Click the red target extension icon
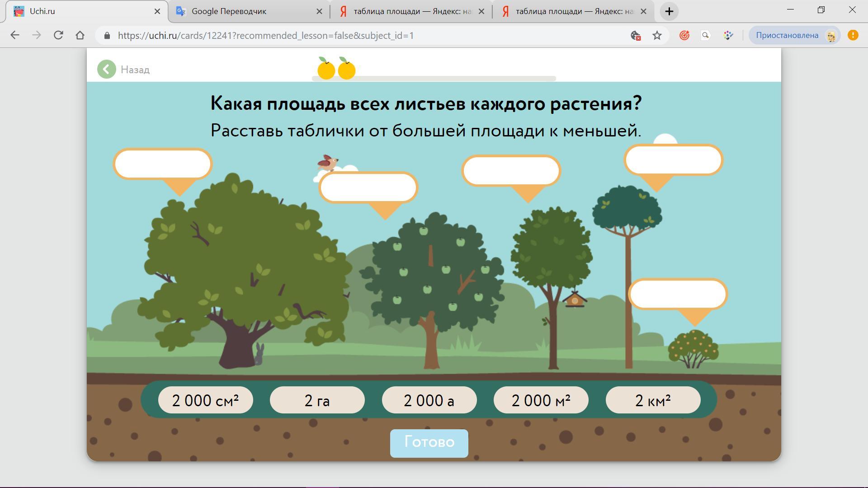 [684, 35]
